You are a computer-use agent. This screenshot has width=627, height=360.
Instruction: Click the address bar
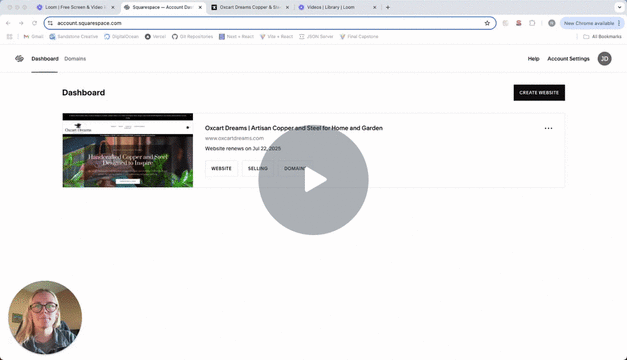click(270, 23)
